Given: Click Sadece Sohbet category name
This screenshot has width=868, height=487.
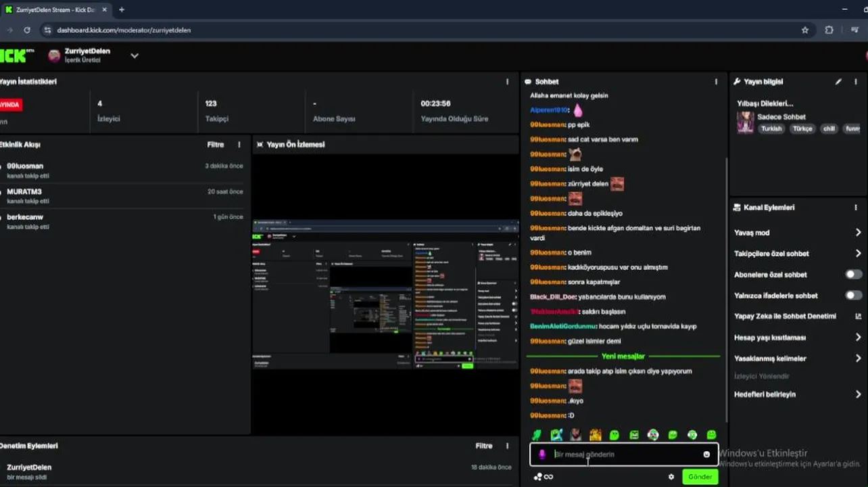Looking at the screenshot, I should point(781,117).
